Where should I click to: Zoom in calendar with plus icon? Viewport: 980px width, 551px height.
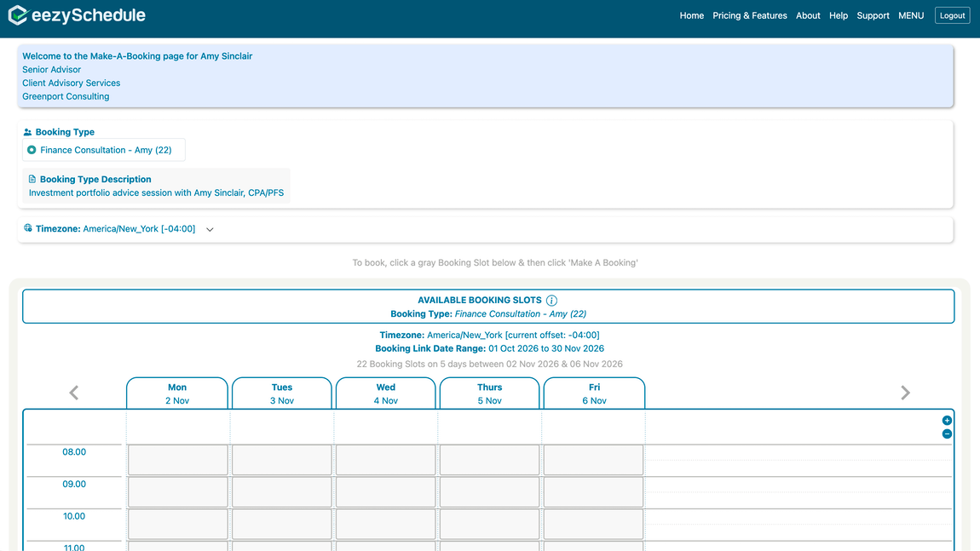tap(947, 421)
